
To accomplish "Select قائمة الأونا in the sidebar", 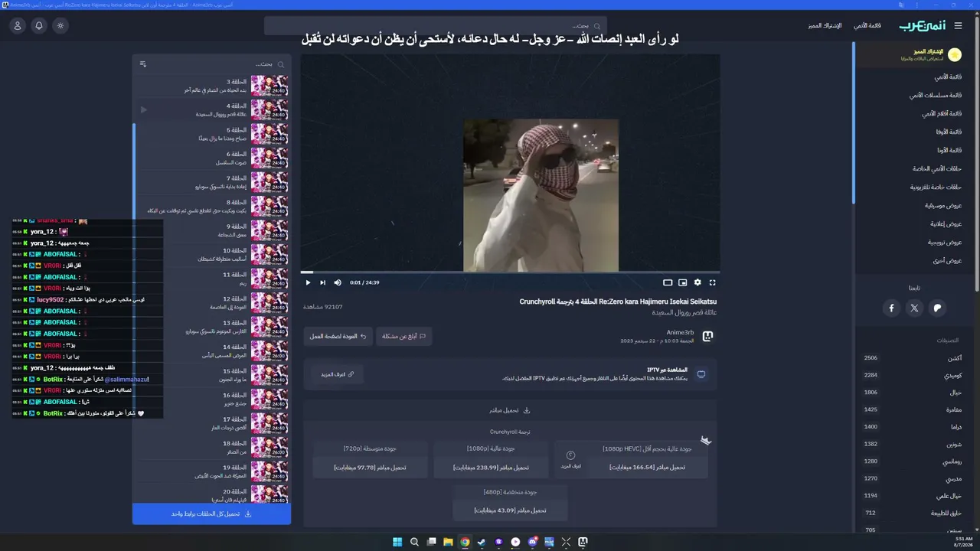I will (949, 150).
